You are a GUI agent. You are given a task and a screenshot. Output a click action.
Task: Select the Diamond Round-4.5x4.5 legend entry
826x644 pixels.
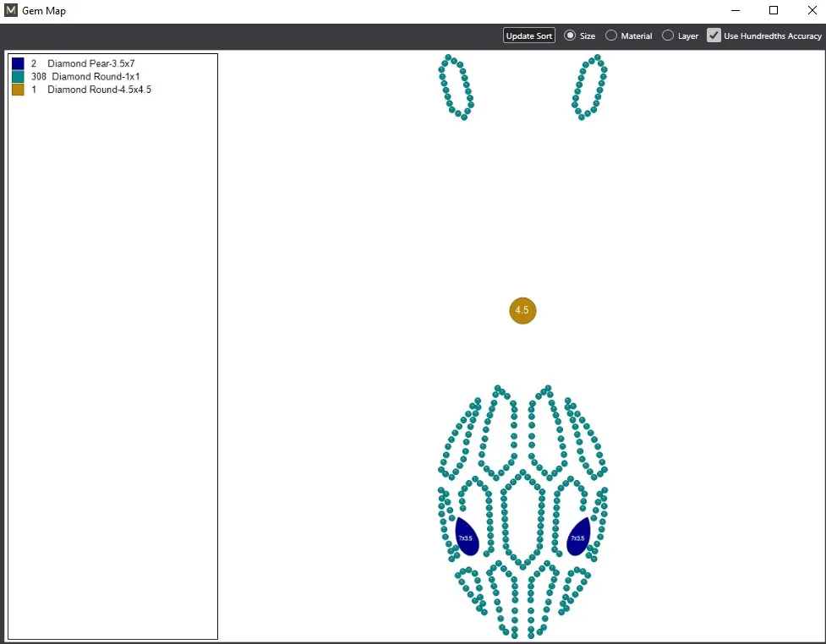[x=99, y=90]
